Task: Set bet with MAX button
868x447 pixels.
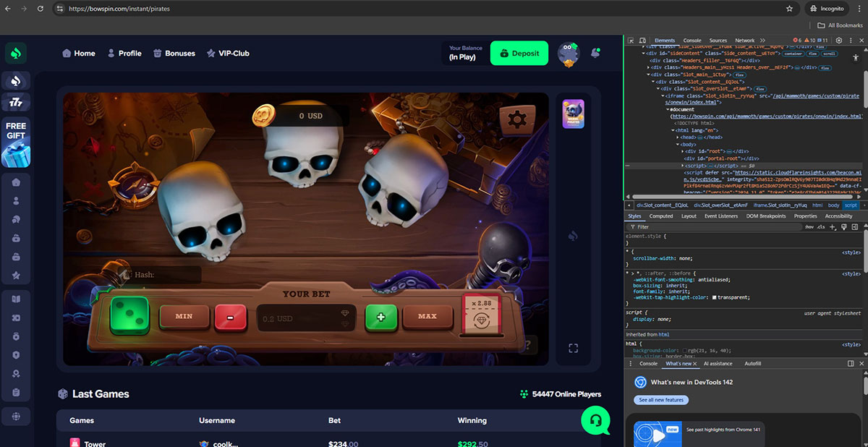Action: [x=427, y=316]
